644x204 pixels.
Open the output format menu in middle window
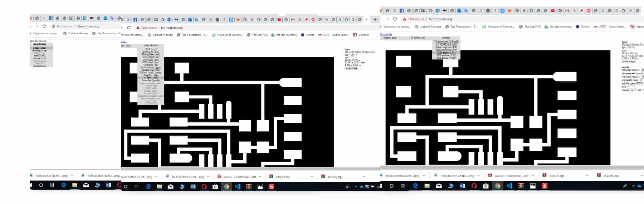[151, 45]
